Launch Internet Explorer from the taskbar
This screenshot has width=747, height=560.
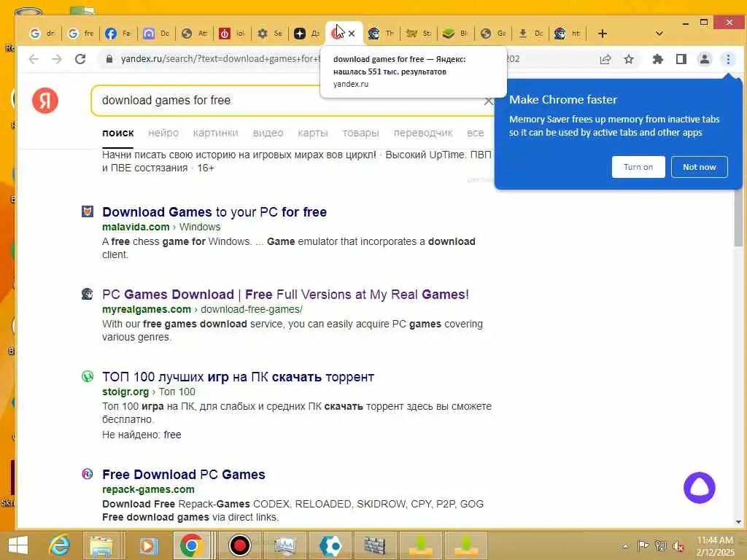[x=60, y=545]
